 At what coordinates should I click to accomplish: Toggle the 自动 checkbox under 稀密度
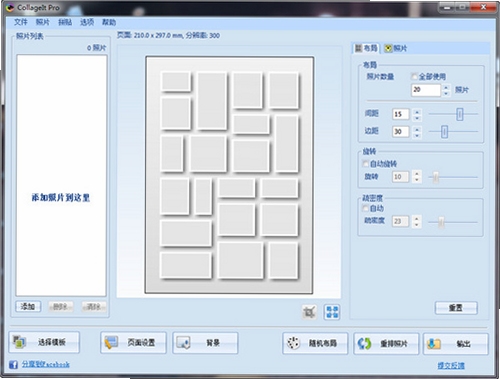[x=365, y=208]
